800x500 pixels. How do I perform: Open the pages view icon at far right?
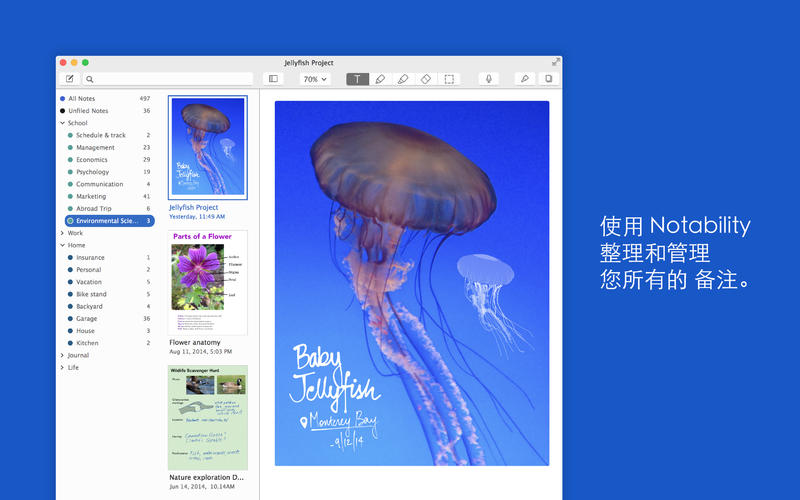pyautogui.click(x=548, y=79)
